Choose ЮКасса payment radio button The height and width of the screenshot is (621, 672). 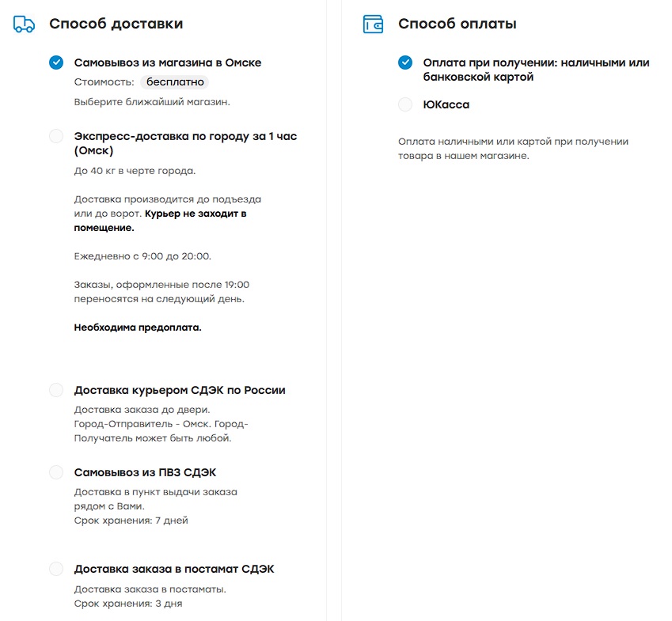pyautogui.click(x=405, y=104)
